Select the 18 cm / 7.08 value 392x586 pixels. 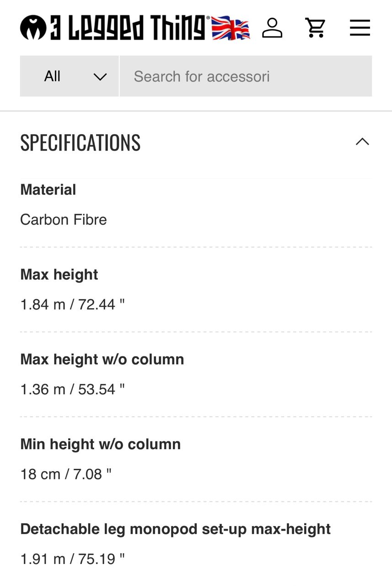(66, 474)
